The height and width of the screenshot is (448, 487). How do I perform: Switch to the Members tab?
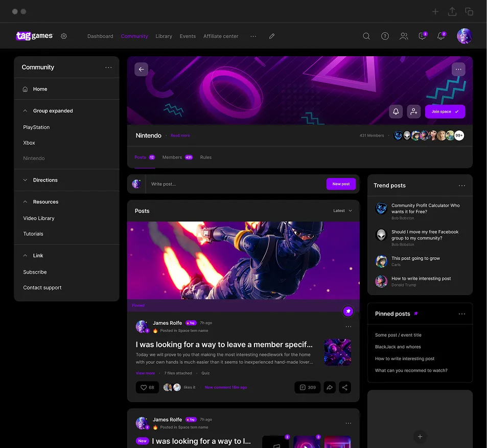point(172,158)
